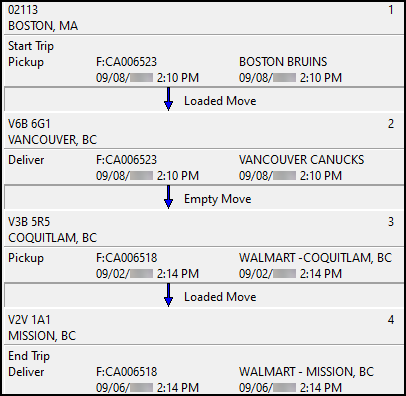Click F:CA006518 in End Trip Deliver row
406x396 pixels.
[x=126, y=372]
